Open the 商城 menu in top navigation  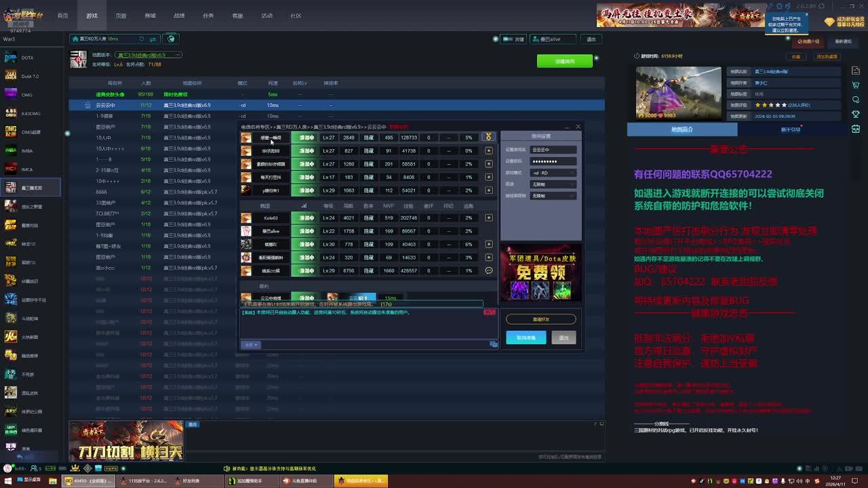tap(150, 16)
